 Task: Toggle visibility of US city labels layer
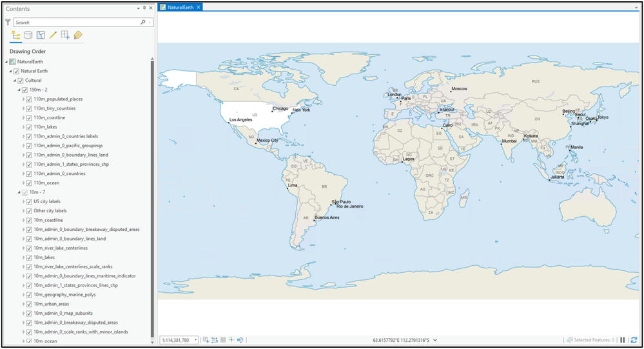click(x=29, y=201)
